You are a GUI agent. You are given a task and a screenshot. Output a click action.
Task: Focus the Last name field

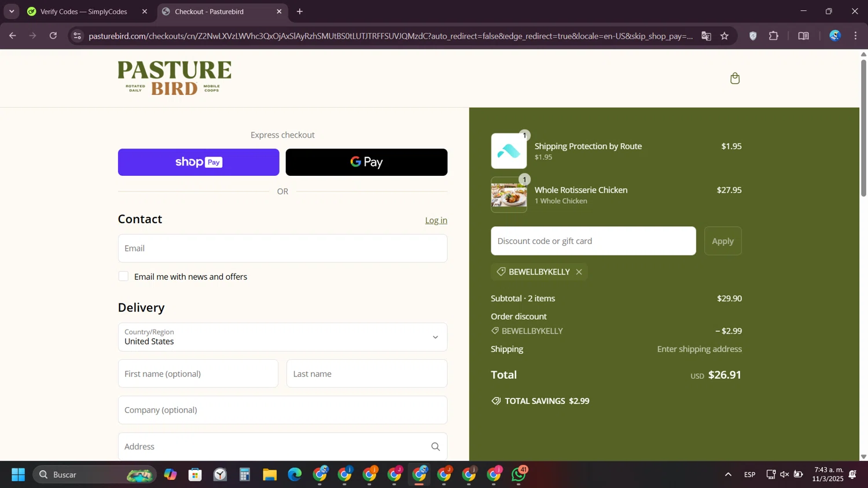[367, 374]
